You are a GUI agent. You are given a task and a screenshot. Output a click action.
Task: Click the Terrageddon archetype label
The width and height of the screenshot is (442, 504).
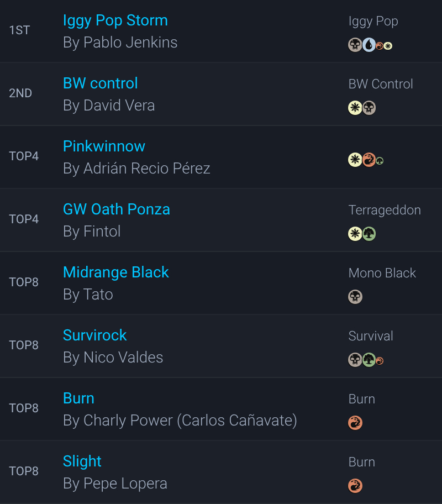click(x=385, y=210)
